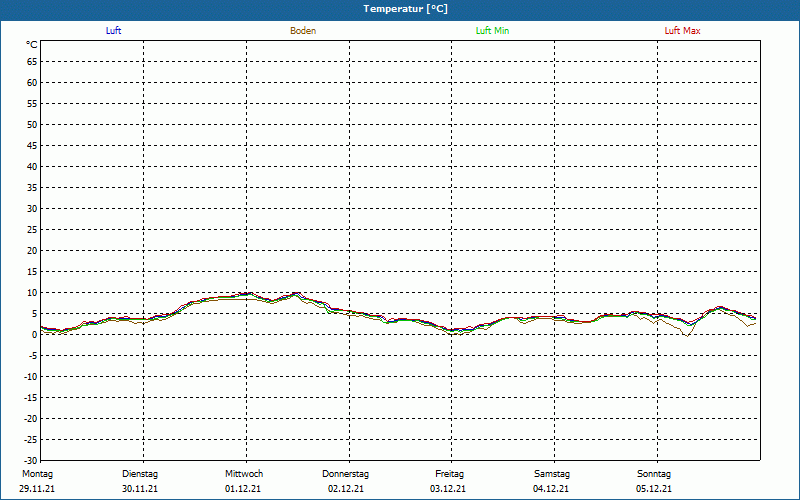Click the °C axis unit label
Viewport: 800px width, 500px height.
click(32, 45)
